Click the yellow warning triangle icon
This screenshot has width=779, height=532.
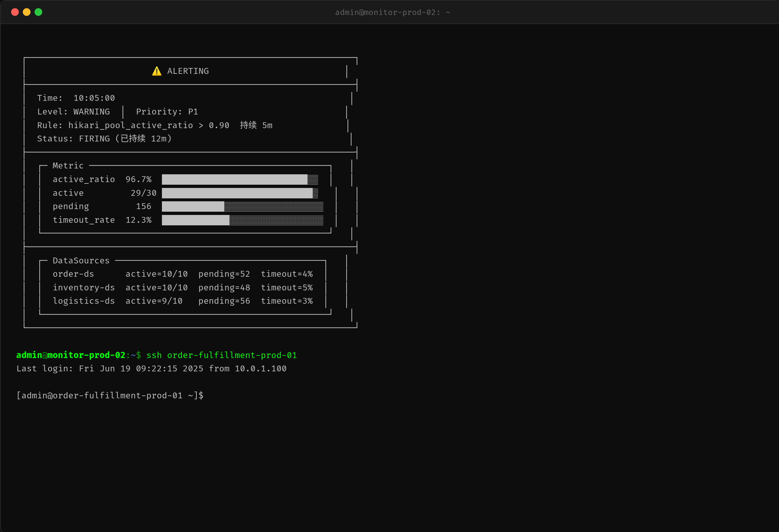click(x=156, y=71)
